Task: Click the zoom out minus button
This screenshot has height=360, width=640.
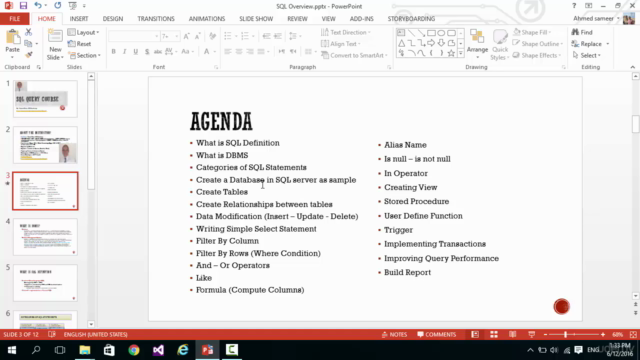Action: tap(546, 334)
